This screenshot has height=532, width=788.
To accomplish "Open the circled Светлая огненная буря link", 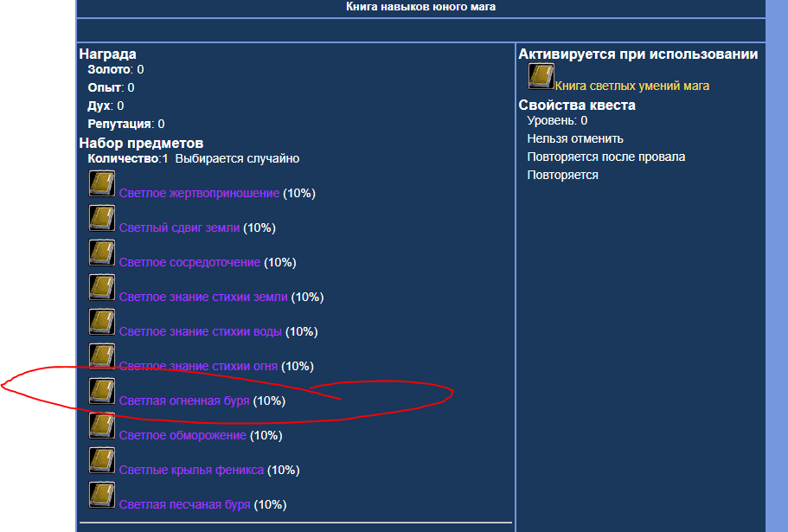I will coord(184,401).
